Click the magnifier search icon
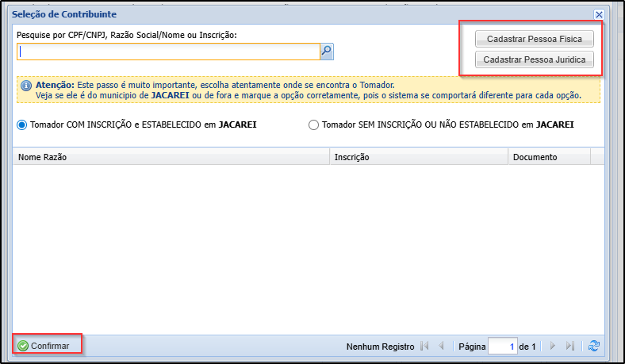Screen dimensions: 625x364 point(326,52)
